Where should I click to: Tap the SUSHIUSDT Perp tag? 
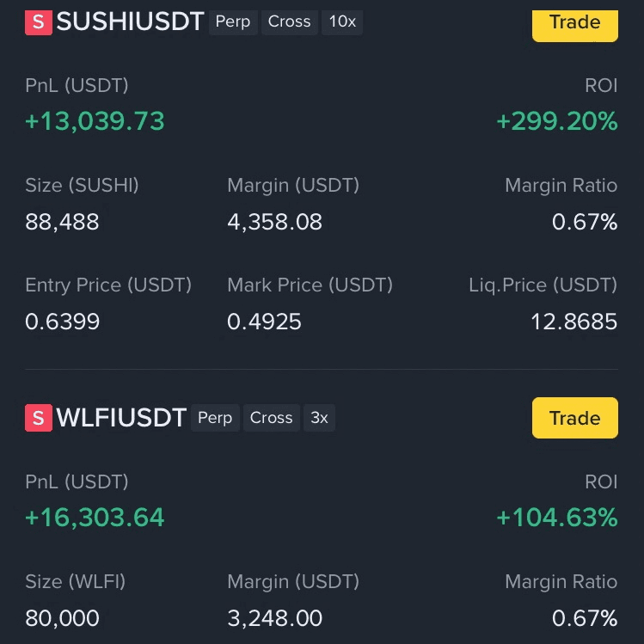coord(233,21)
